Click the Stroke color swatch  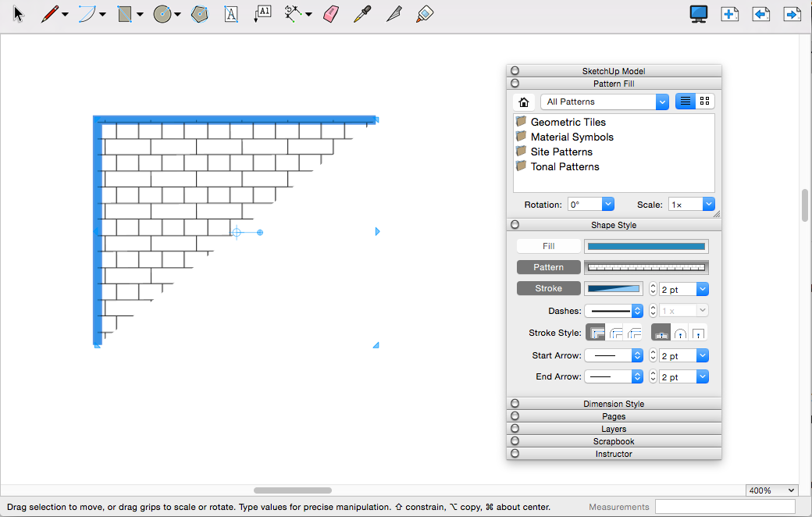pos(614,288)
